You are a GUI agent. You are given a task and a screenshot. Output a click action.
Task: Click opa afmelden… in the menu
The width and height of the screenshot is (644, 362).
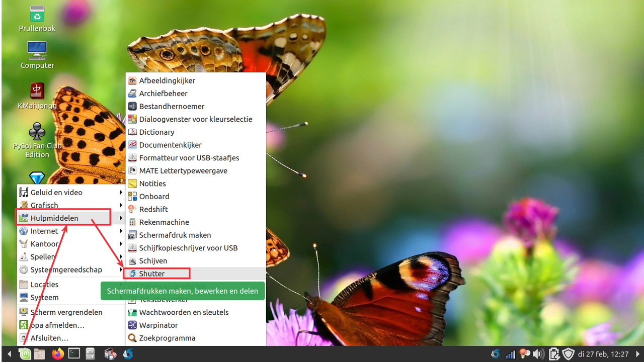click(70, 325)
